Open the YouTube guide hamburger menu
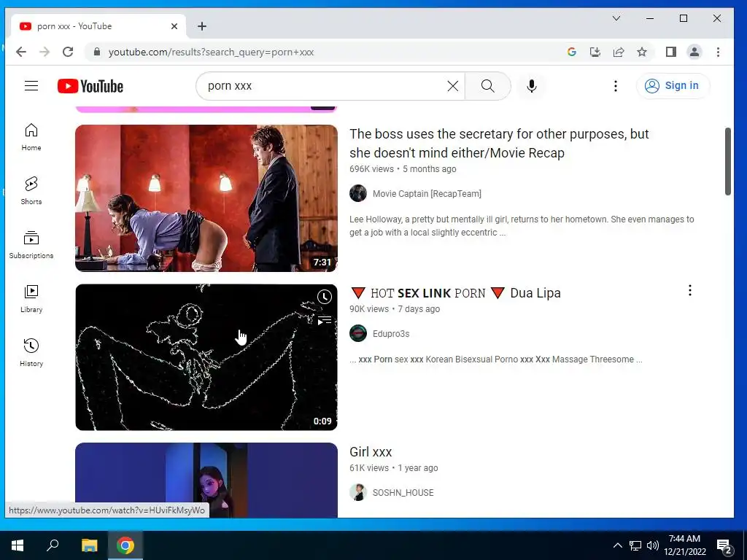The height and width of the screenshot is (560, 747). (31, 86)
